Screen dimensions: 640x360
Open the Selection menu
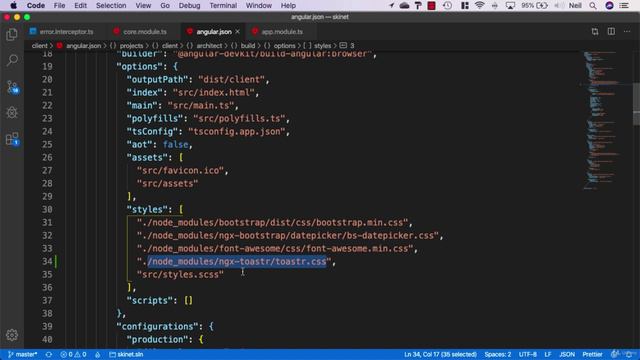111,5
